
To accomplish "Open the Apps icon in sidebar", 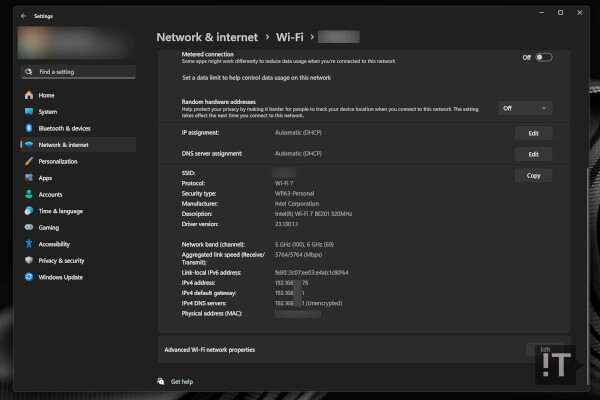I will (x=29, y=178).
